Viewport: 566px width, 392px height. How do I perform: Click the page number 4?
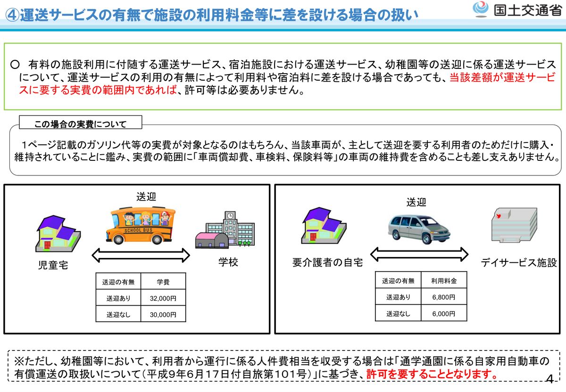(x=549, y=378)
